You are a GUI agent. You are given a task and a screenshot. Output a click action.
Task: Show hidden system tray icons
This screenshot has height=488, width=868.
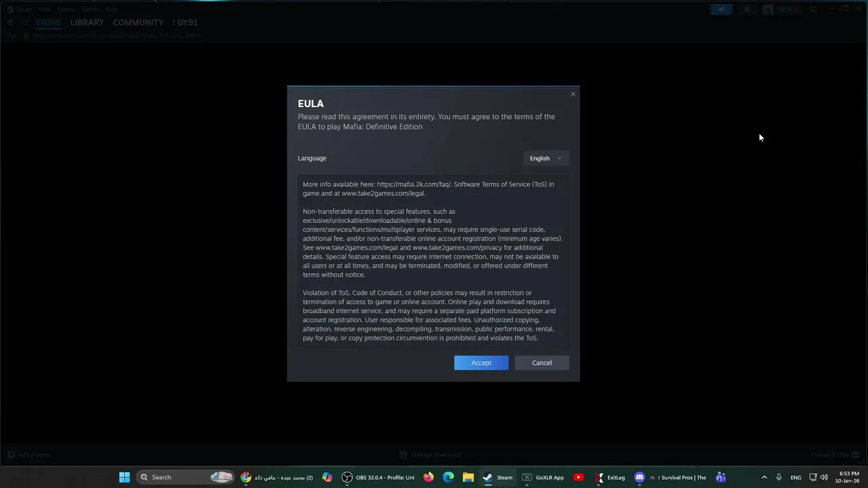pos(764,477)
